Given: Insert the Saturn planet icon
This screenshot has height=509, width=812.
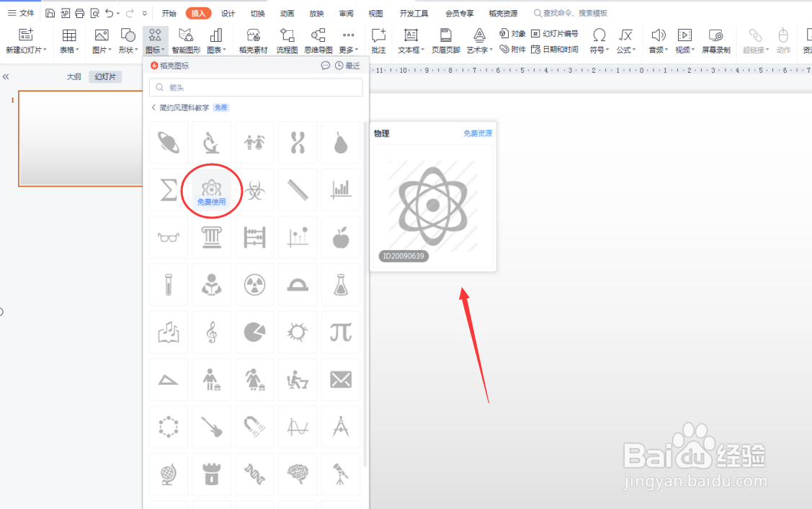Looking at the screenshot, I should pyautogui.click(x=169, y=143).
